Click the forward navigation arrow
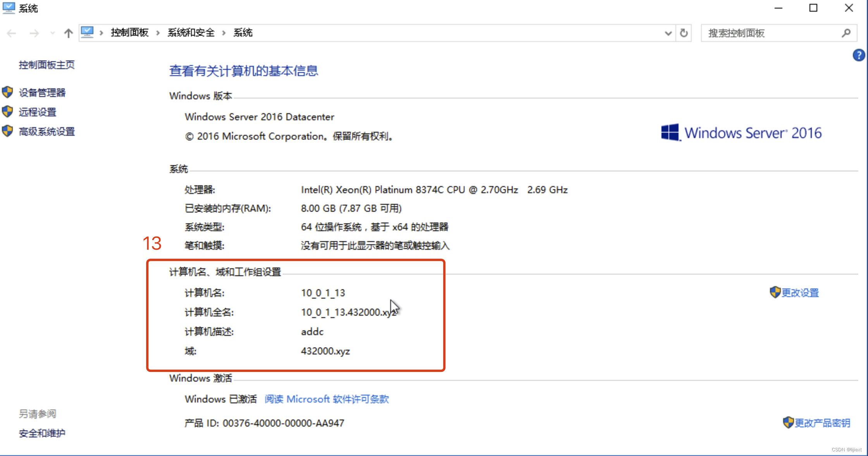 point(34,33)
